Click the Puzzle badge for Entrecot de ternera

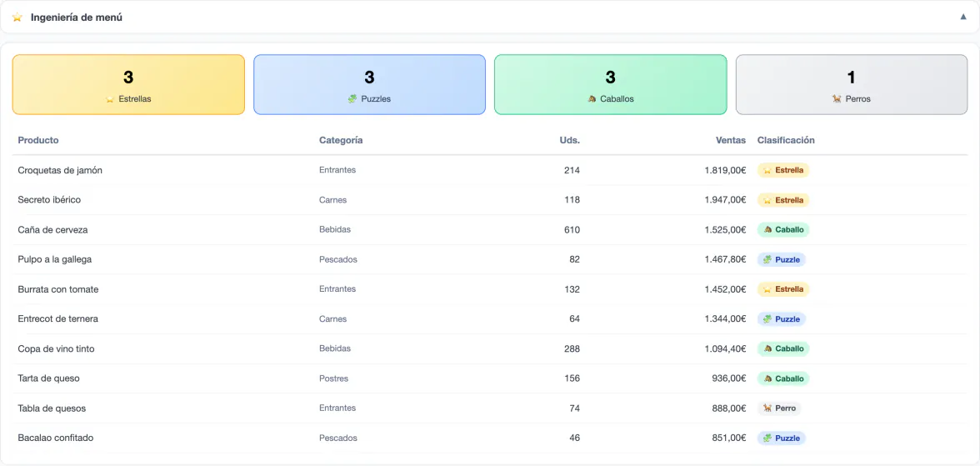782,319
